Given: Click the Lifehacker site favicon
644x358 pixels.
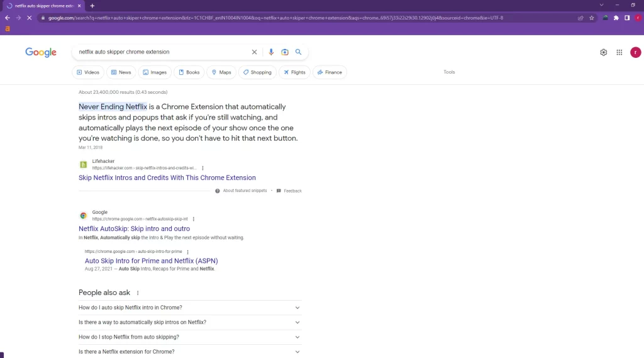Looking at the screenshot, I should click(x=84, y=164).
